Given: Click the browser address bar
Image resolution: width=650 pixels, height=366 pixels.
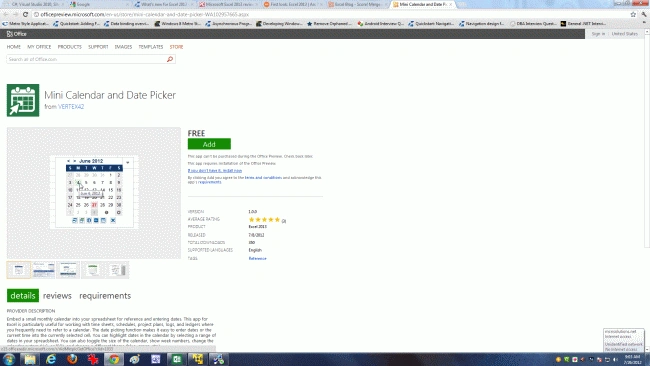Looking at the screenshot, I should pyautogui.click(x=330, y=14).
